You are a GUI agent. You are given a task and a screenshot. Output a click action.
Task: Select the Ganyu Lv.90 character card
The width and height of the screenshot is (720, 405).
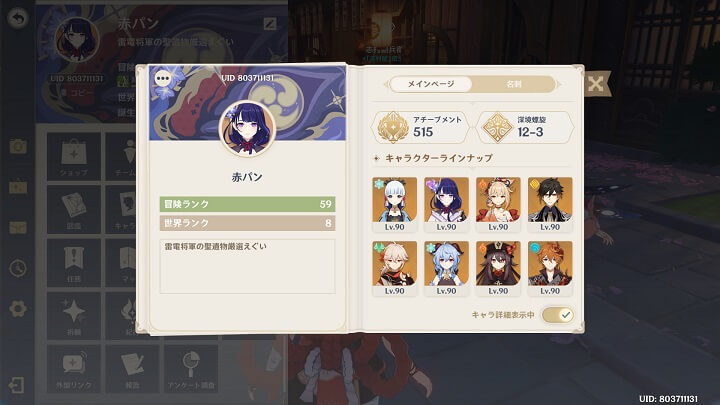click(446, 268)
